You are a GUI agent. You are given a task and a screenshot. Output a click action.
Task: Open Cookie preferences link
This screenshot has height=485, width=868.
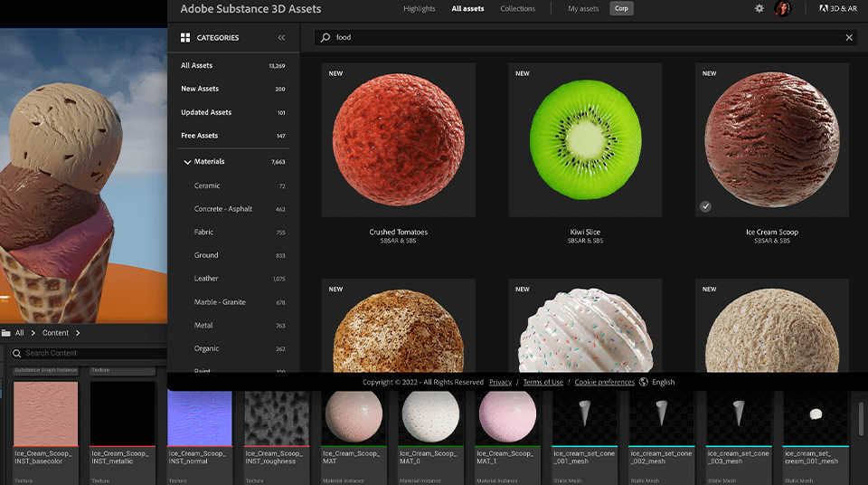tap(605, 382)
